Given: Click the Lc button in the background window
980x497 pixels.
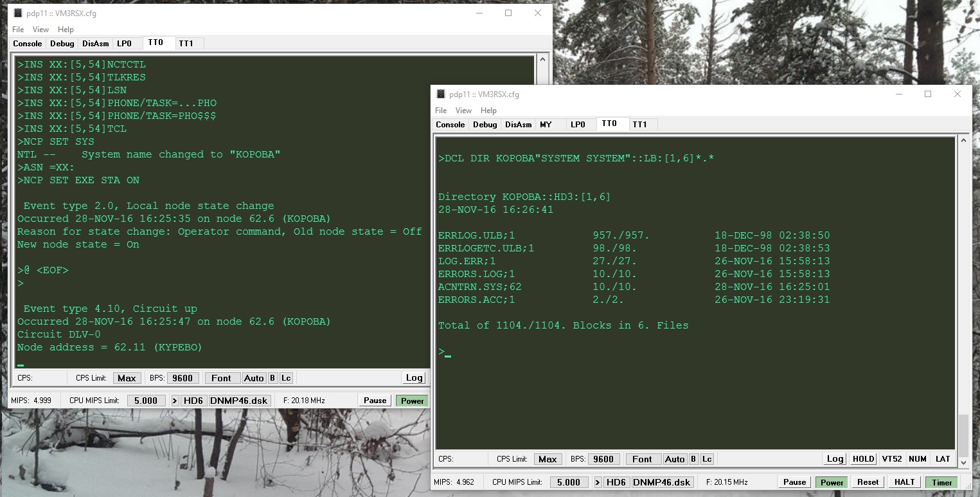Looking at the screenshot, I should coord(286,378).
